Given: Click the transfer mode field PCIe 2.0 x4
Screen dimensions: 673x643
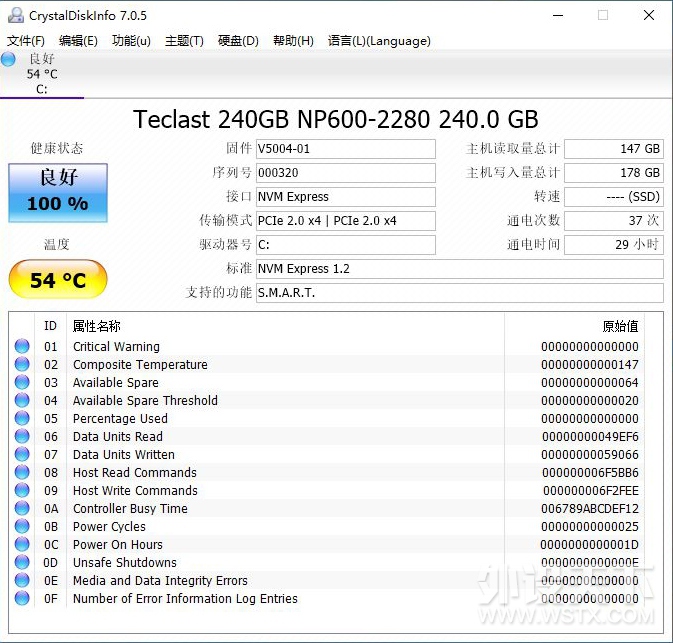Looking at the screenshot, I should point(346,221).
